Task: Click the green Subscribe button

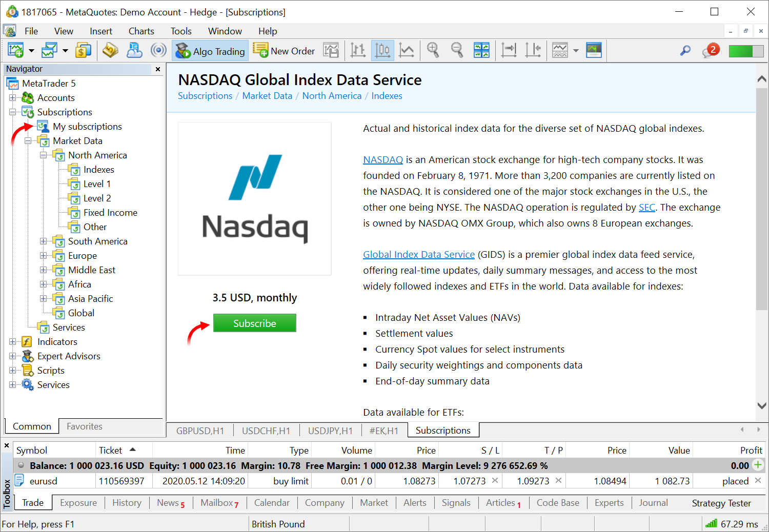Action: tap(254, 323)
